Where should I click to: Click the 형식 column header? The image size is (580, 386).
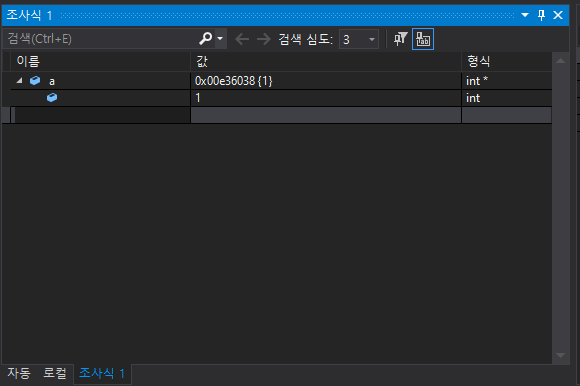[507, 61]
